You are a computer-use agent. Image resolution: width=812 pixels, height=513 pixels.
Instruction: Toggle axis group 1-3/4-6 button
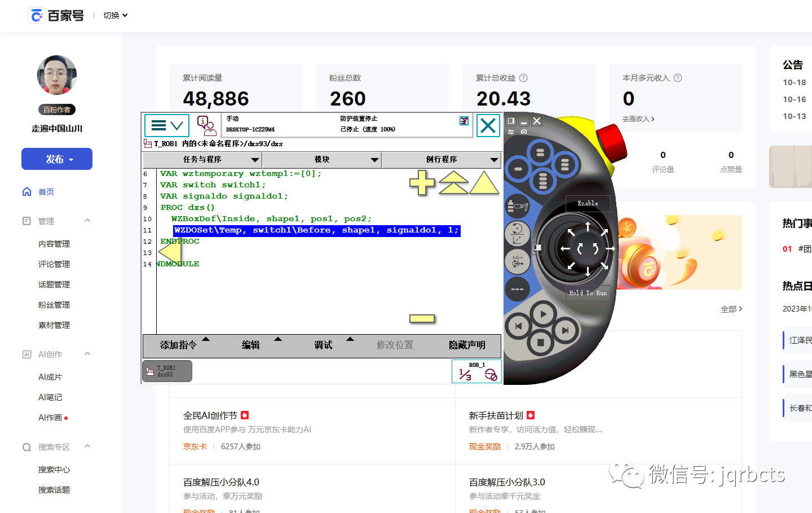coord(517,261)
